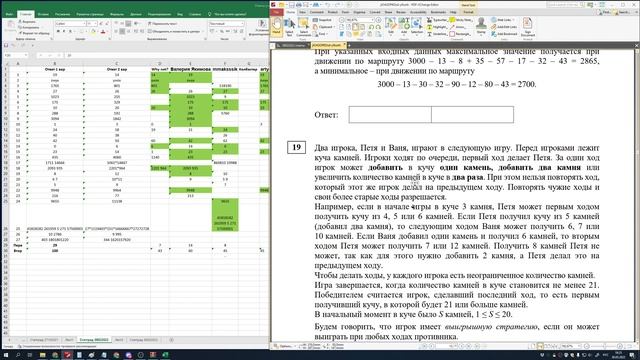Click the Search... button at PDF ribbon right
640x360 pixels.
click(622, 12)
